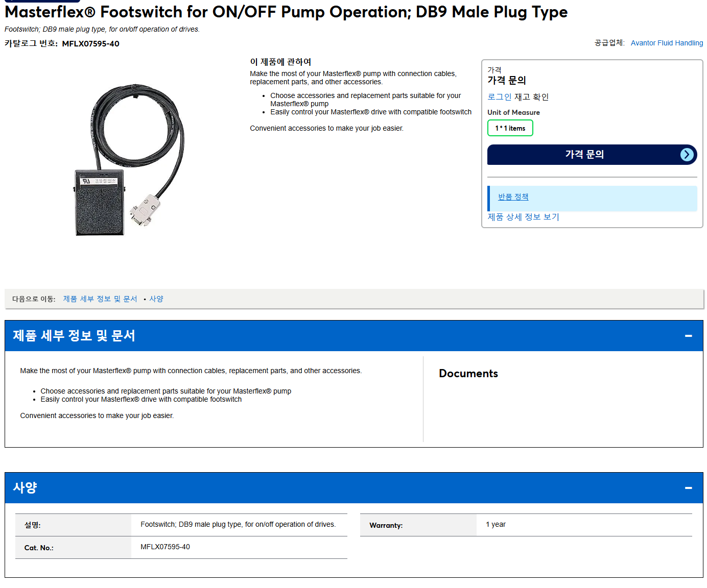Select the 1 * 1 items unit option
The image size is (707, 588).
pos(510,128)
